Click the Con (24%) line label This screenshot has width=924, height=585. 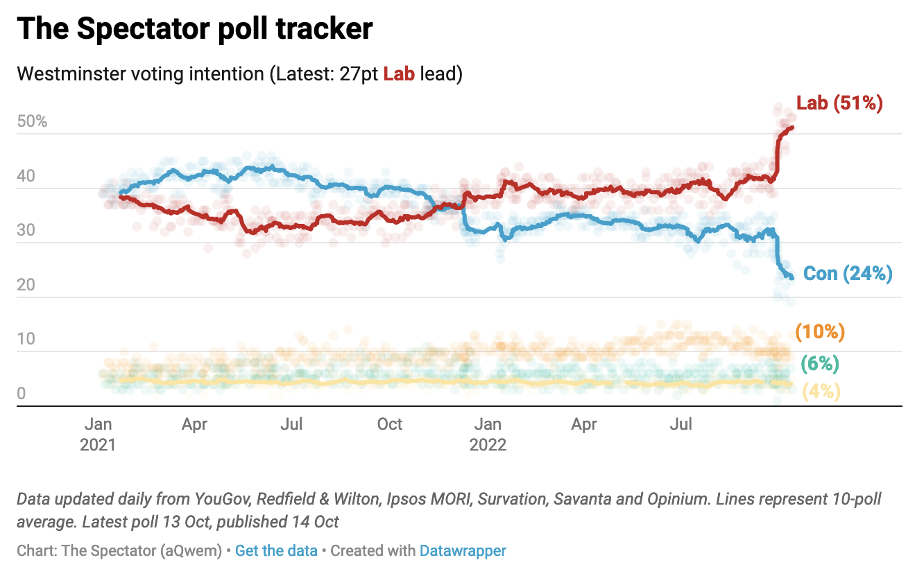pyautogui.click(x=847, y=274)
